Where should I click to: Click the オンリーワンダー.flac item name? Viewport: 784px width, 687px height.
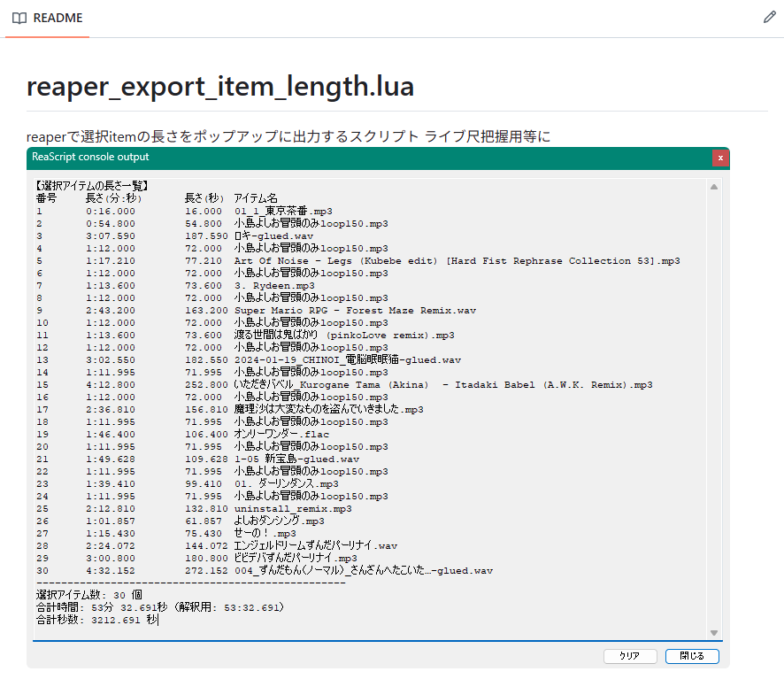pyautogui.click(x=281, y=434)
